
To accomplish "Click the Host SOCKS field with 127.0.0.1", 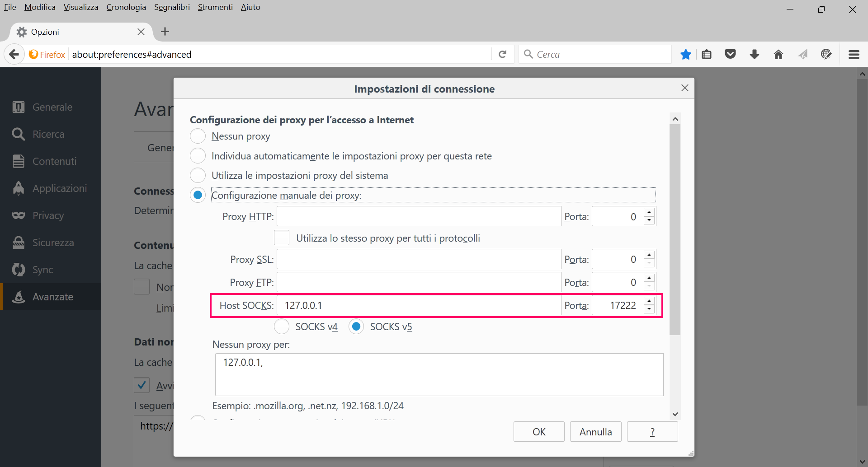I will click(x=419, y=305).
